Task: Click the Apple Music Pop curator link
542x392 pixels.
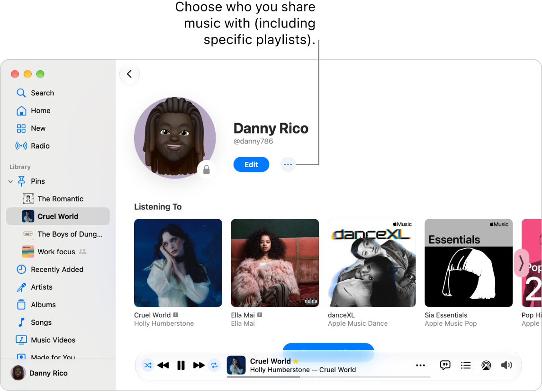Action: [451, 324]
